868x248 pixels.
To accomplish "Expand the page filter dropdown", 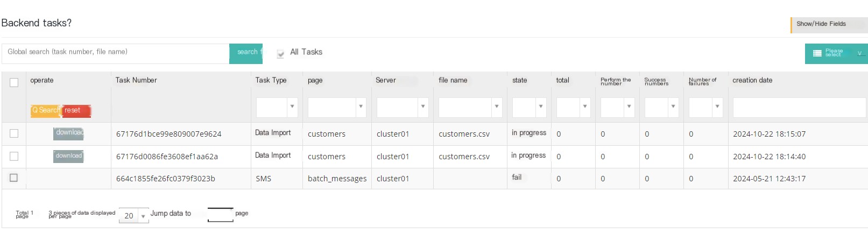I will pyautogui.click(x=337, y=107).
